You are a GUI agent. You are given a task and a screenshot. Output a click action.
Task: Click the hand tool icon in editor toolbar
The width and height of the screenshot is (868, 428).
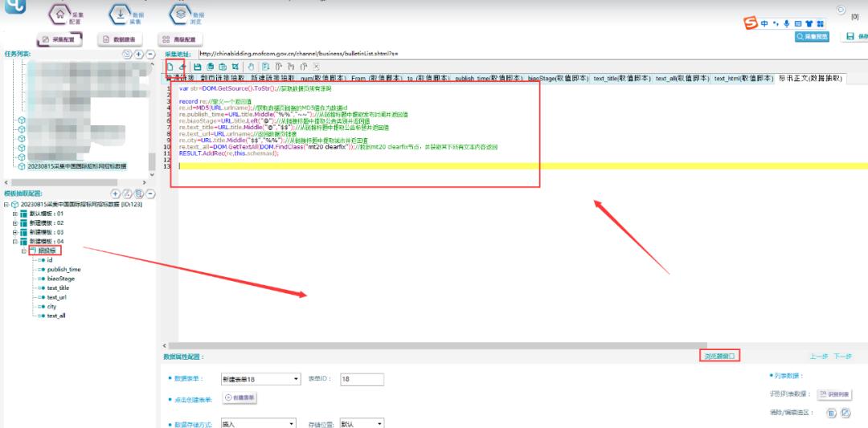click(251, 66)
